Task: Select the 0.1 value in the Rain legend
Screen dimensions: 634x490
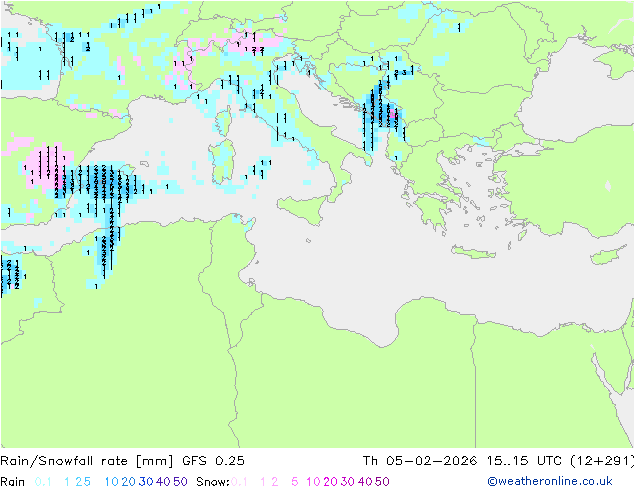Action: tap(43, 482)
